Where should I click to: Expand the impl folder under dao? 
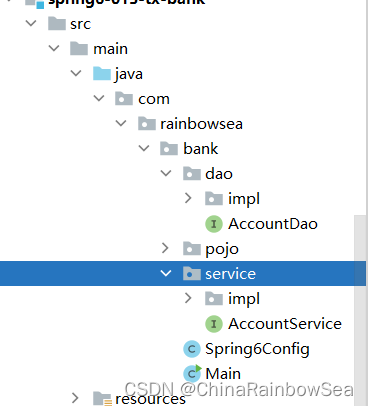(x=188, y=198)
